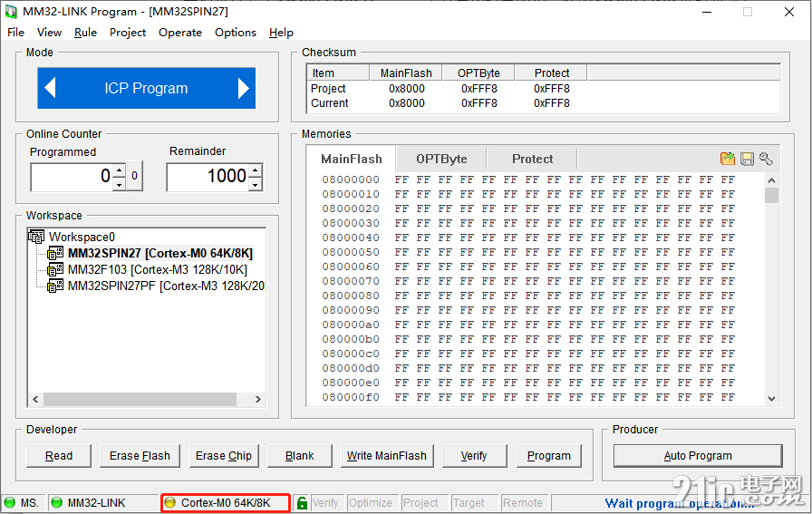Viewport: 812px width, 514px height.
Task: Click the Workspace0 root icon
Action: click(x=36, y=237)
